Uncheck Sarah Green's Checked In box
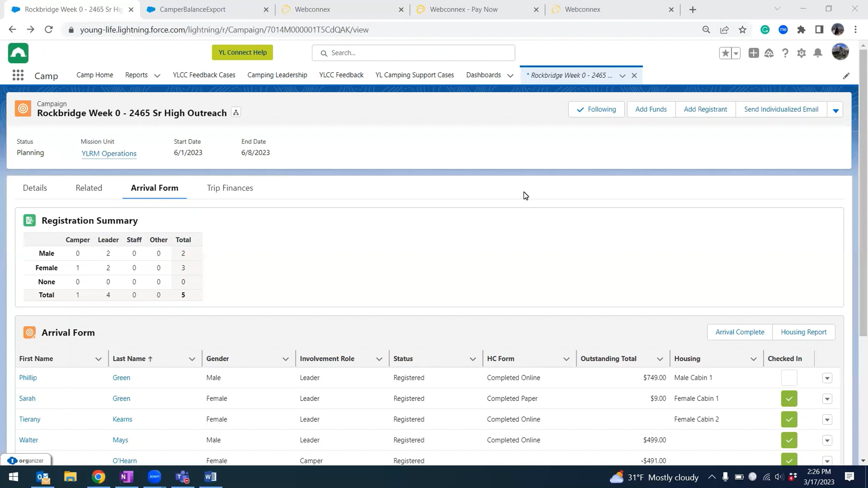Viewport: 868px width, 488px height. click(789, 399)
